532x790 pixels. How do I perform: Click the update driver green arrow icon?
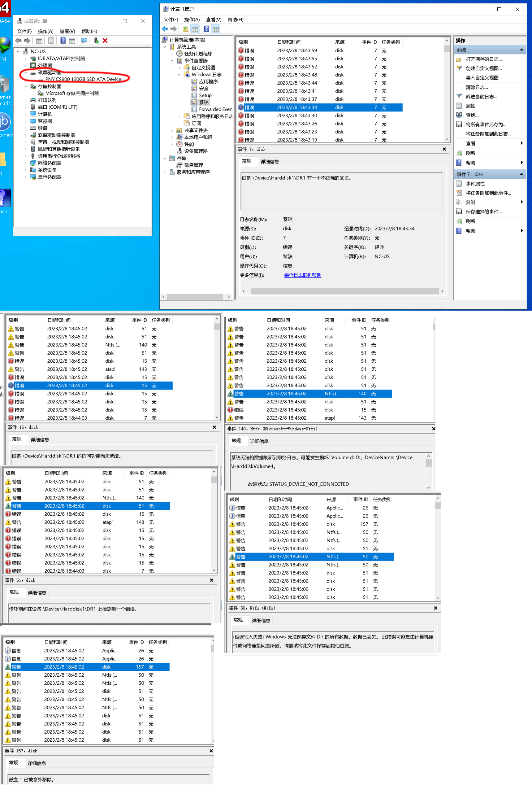coord(96,41)
